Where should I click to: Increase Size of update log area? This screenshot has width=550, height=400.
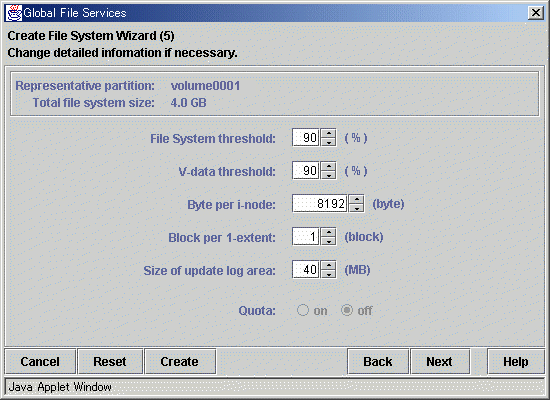[328, 265]
